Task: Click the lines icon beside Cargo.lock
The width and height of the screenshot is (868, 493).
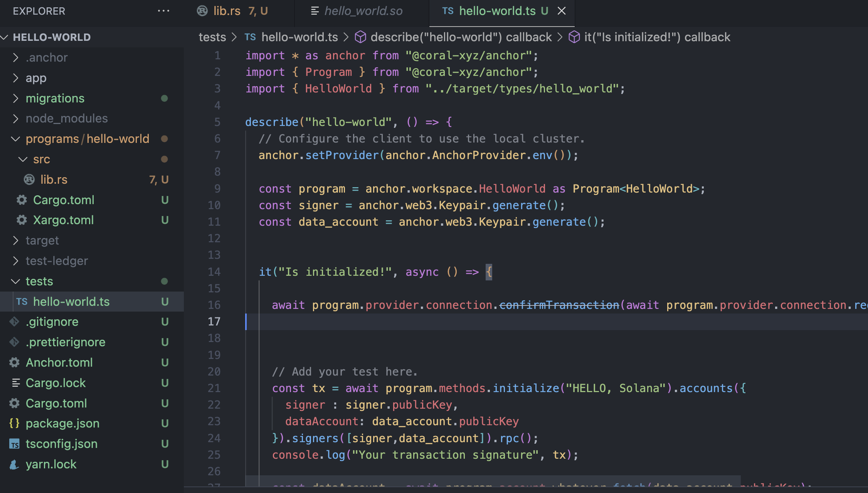Action: (16, 383)
